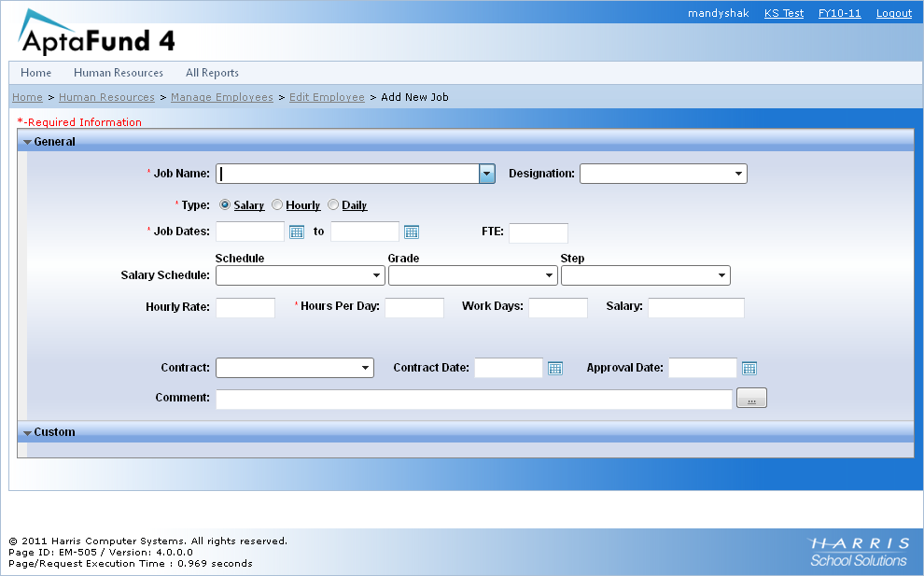Open the All Reports menu
This screenshot has width=924, height=576.
[x=212, y=73]
